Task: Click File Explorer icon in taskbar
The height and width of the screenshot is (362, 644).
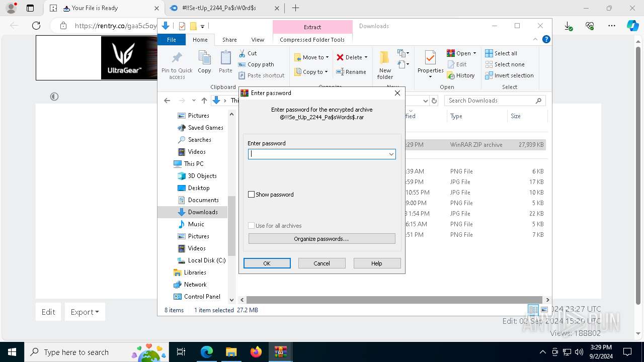Action: [231, 352]
